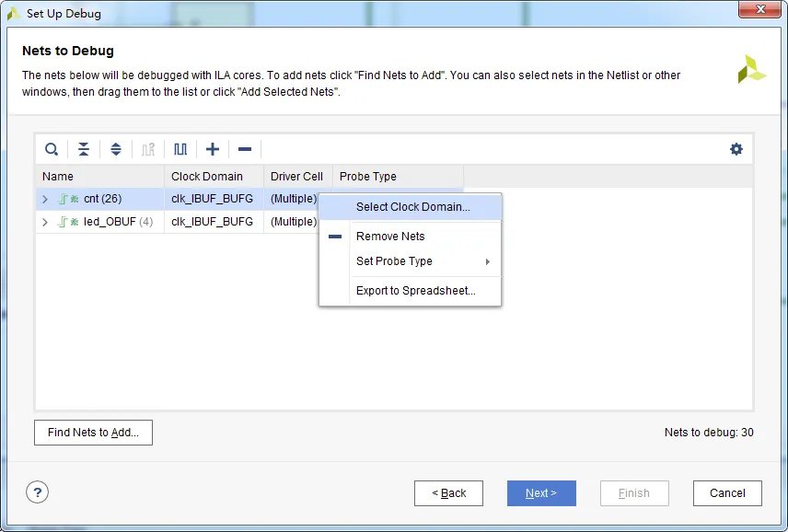Click the minus icon beside Remove Nets
The width and height of the screenshot is (788, 532).
click(335, 237)
